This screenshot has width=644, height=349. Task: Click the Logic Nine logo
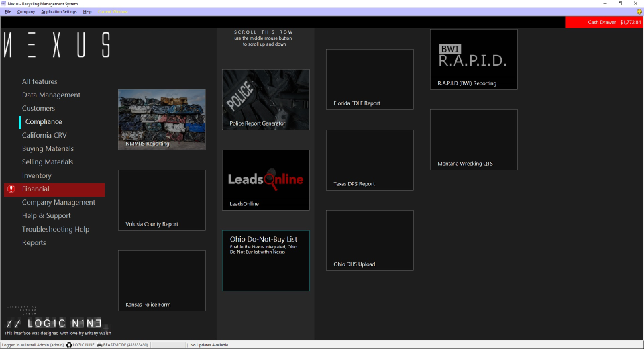pos(58,323)
